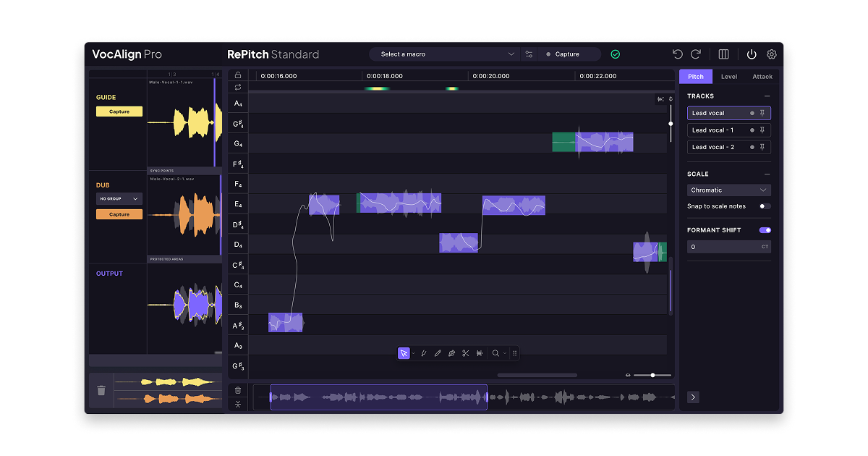Viewport: 868px width, 456px height.
Task: Collapse the Tracks section
Action: point(767,96)
